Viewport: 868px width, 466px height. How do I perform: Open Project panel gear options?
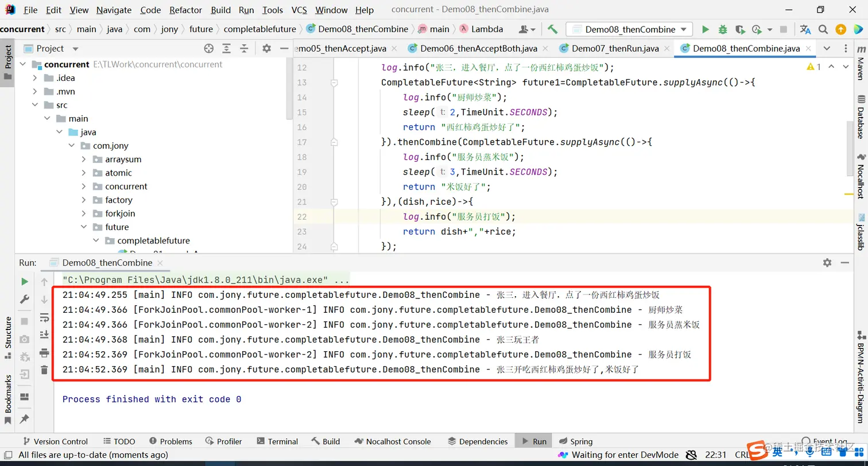point(266,49)
